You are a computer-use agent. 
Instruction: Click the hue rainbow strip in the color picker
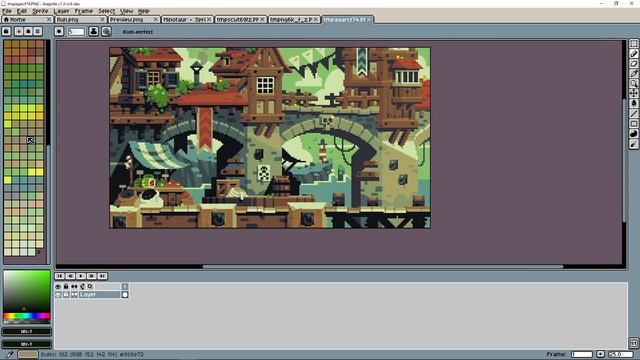27,316
